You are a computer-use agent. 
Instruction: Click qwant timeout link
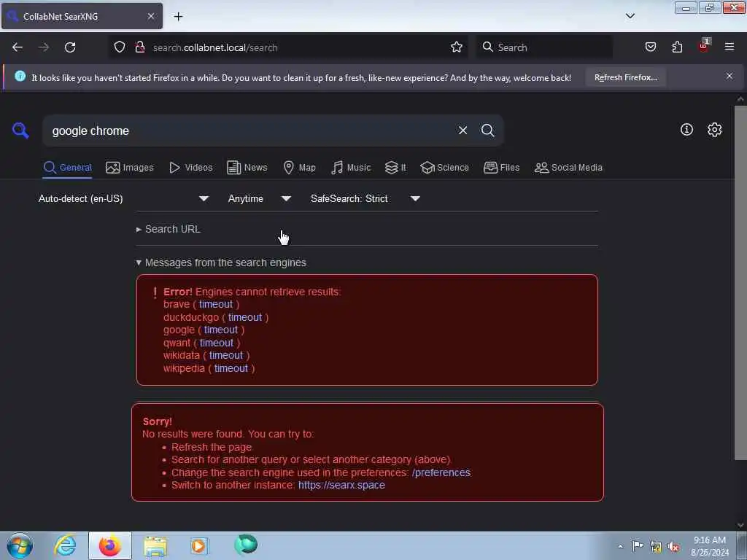pos(216,343)
